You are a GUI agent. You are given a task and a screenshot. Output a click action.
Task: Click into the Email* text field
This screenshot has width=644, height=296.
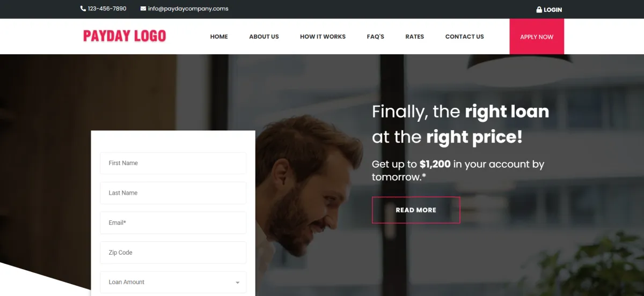[x=173, y=223]
